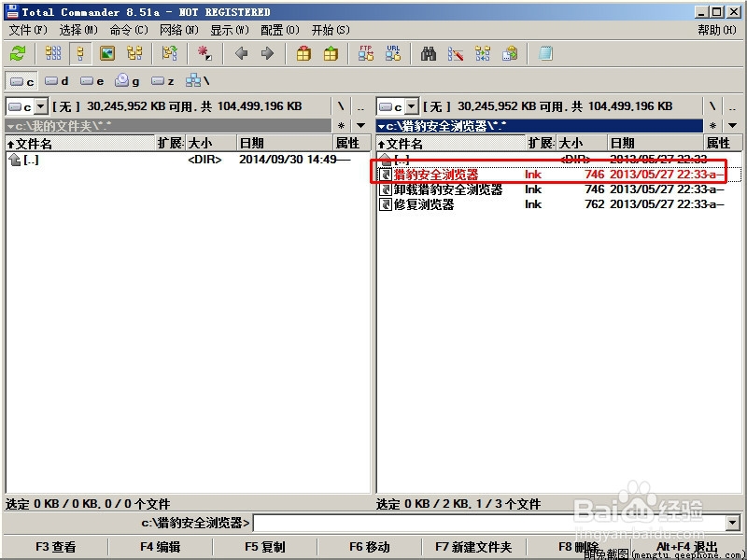Open the 选择(M) menu

78,30
